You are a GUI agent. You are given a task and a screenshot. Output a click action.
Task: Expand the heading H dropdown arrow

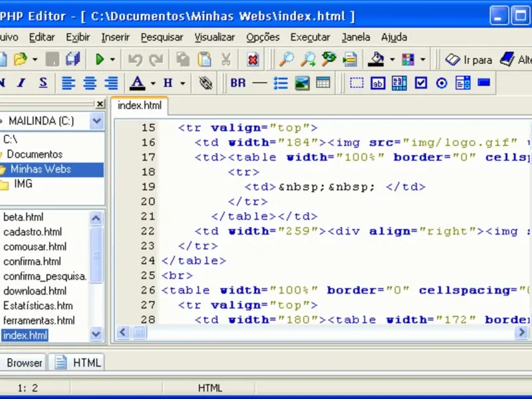pos(182,83)
